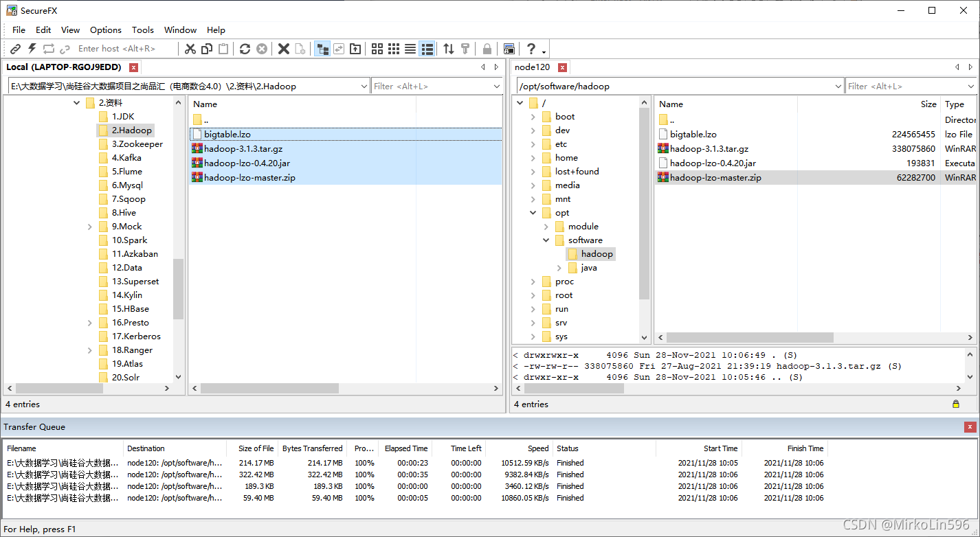Click the Refresh icon in toolbar
The image size is (980, 537).
tap(245, 49)
